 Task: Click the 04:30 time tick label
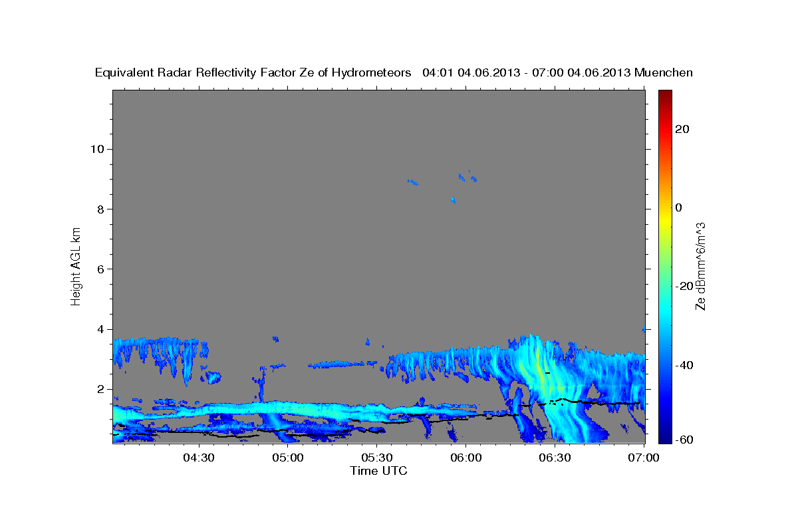198,458
